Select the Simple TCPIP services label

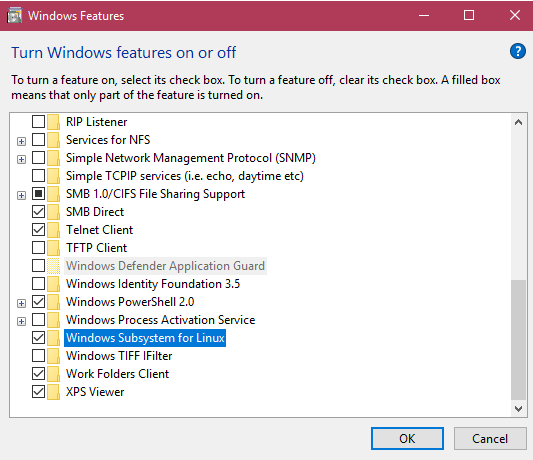point(185,176)
